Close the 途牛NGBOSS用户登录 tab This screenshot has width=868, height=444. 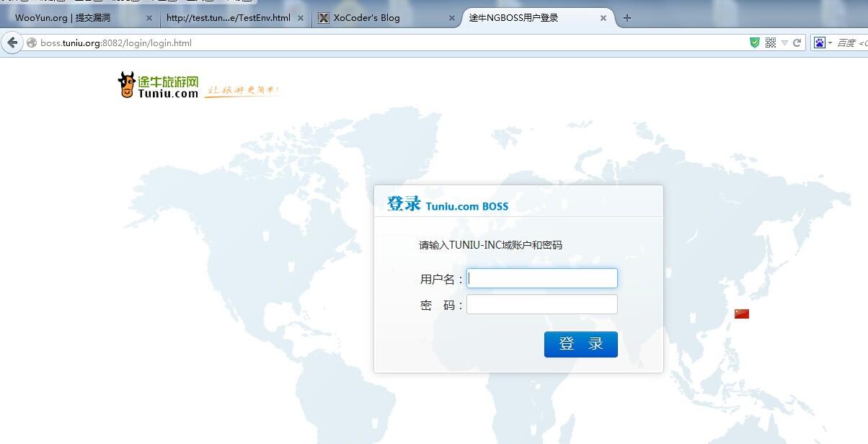click(x=603, y=18)
